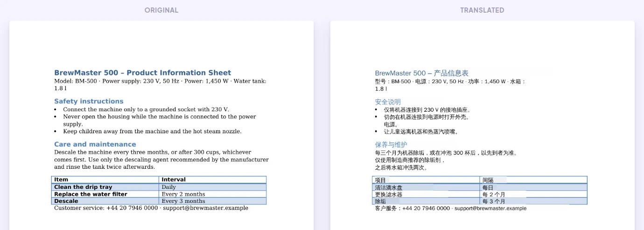Select the "Safety instructions" heading
This screenshot has height=230, width=644.
[x=89, y=101]
